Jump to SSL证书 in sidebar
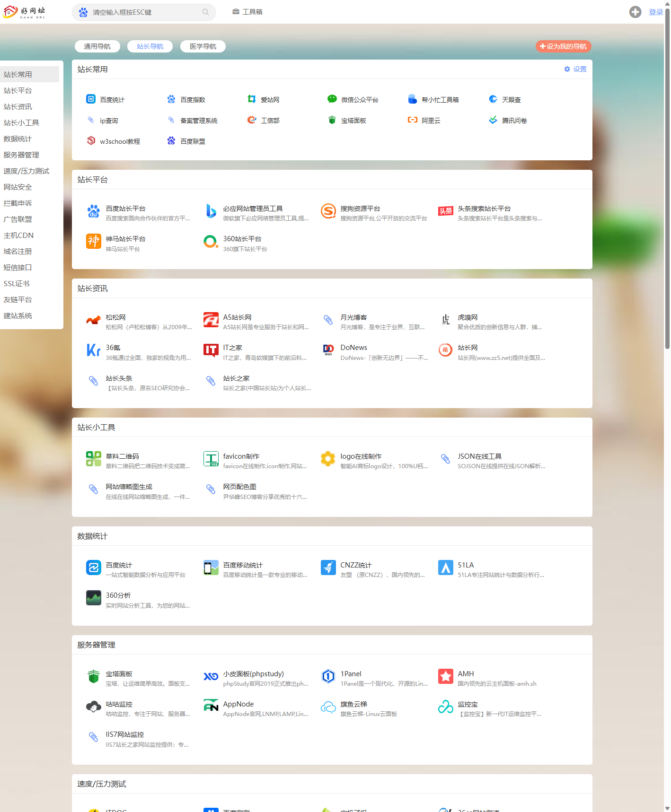 tap(17, 284)
